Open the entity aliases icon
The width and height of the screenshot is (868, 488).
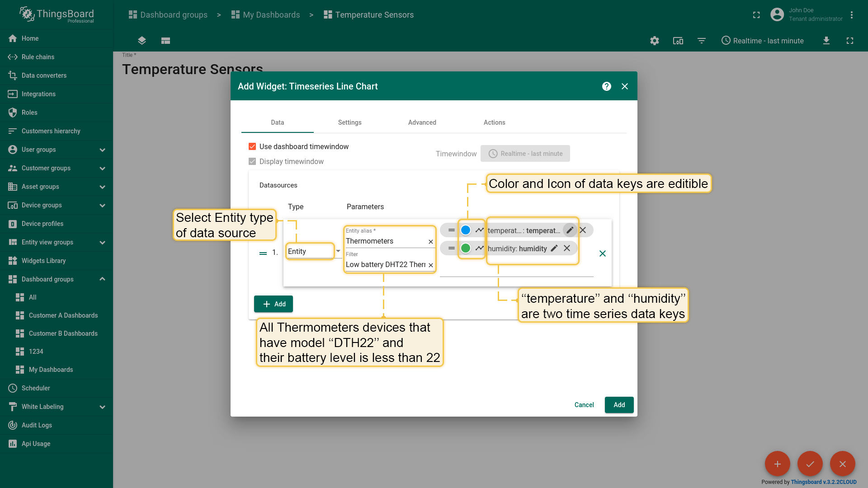pos(678,41)
